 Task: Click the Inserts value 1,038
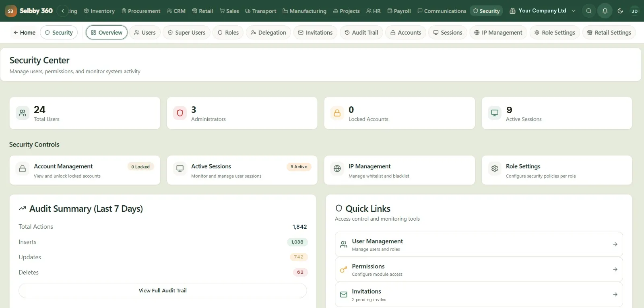coord(297,242)
